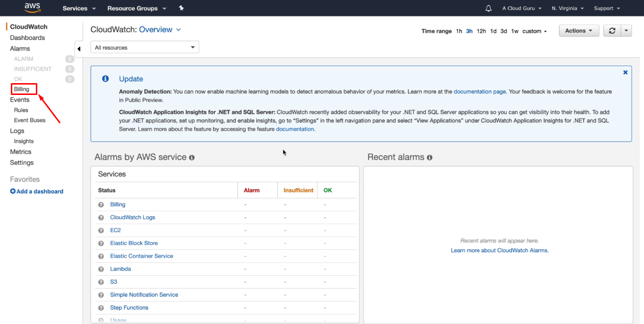Viewport: 644px width, 324px height.
Task: Open the Actions dropdown button
Action: (x=579, y=31)
